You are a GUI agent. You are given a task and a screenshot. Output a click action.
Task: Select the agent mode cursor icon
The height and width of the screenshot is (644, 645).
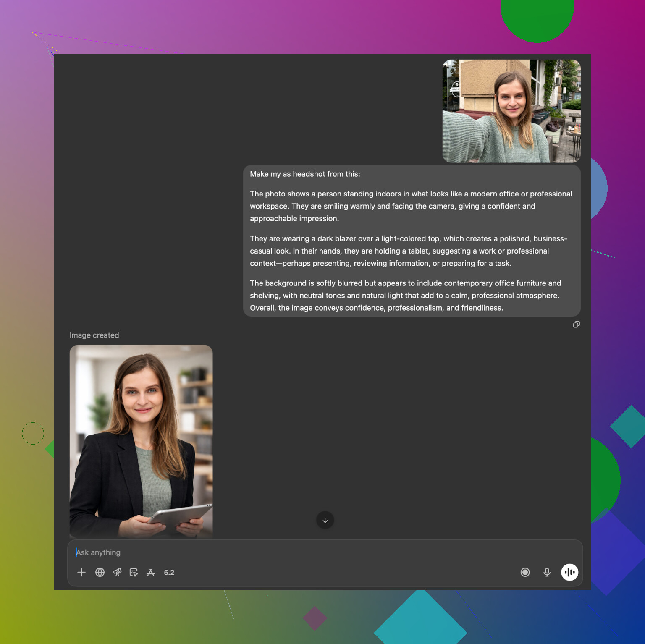(134, 572)
